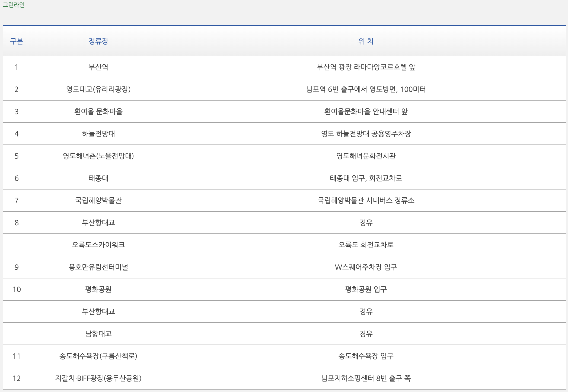Screen dimensions: 568x392
Task: Select the 부산역 stop cell
Action: point(98,67)
